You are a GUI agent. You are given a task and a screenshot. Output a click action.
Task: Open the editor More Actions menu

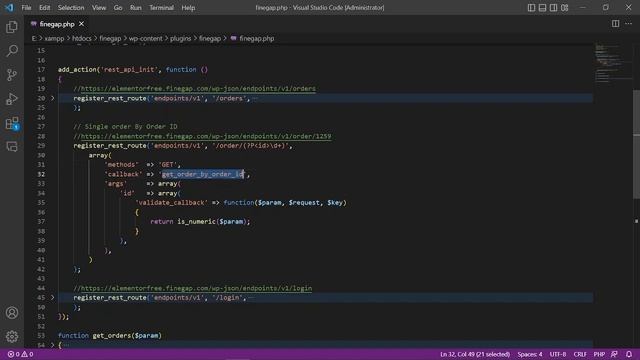[629, 24]
